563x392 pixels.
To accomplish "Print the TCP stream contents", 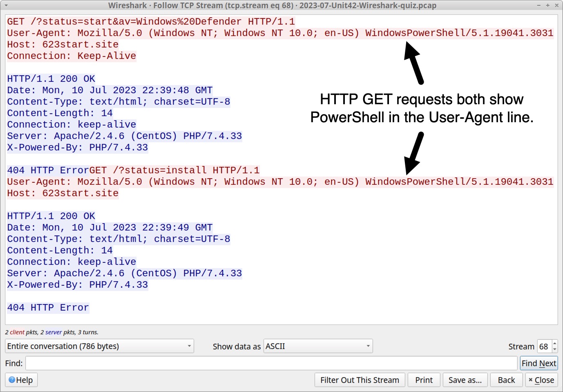I will (424, 380).
